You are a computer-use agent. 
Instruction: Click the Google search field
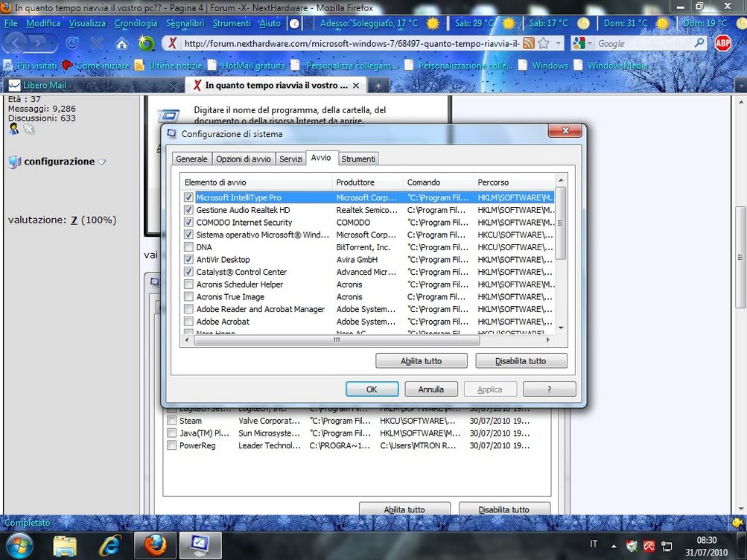pos(644,43)
